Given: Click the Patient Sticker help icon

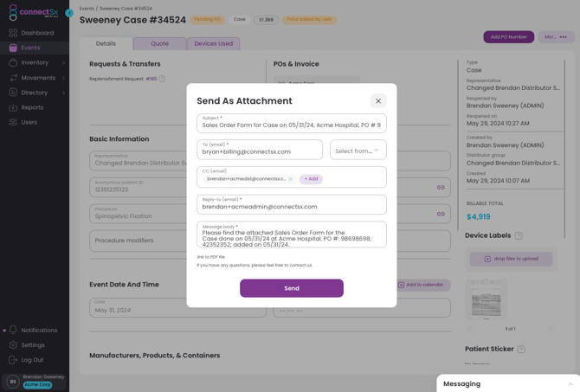Looking at the screenshot, I should 521,349.
